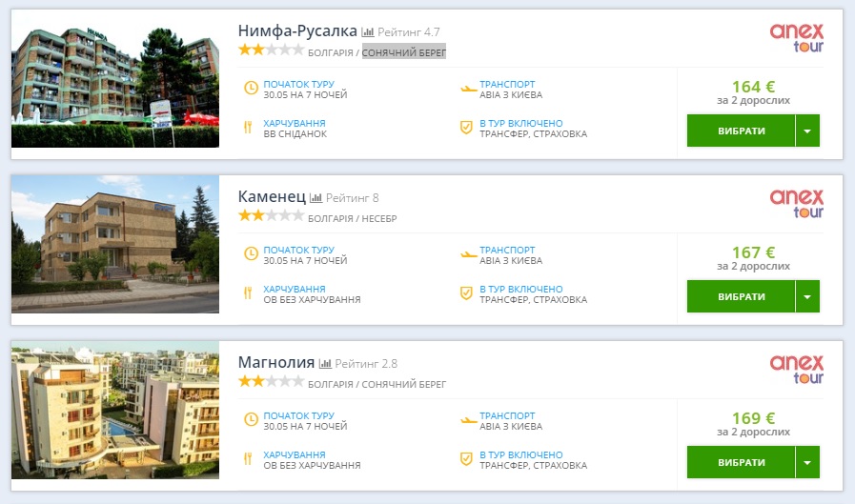Choose the Каменец tour for 167 €

[741, 296]
